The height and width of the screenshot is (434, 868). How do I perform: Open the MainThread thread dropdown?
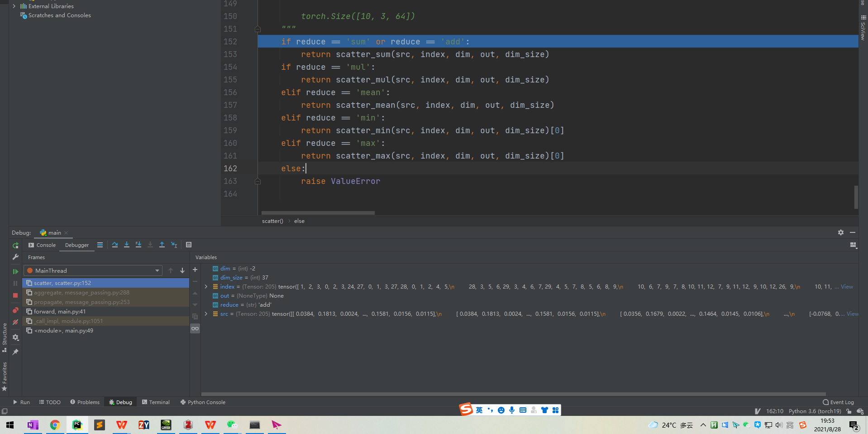click(x=93, y=270)
